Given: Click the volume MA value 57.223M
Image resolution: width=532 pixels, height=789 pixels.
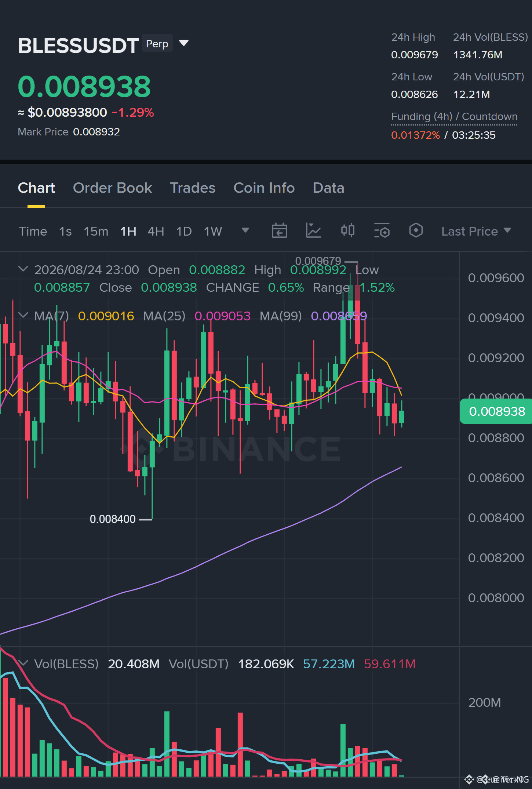Looking at the screenshot, I should [329, 664].
